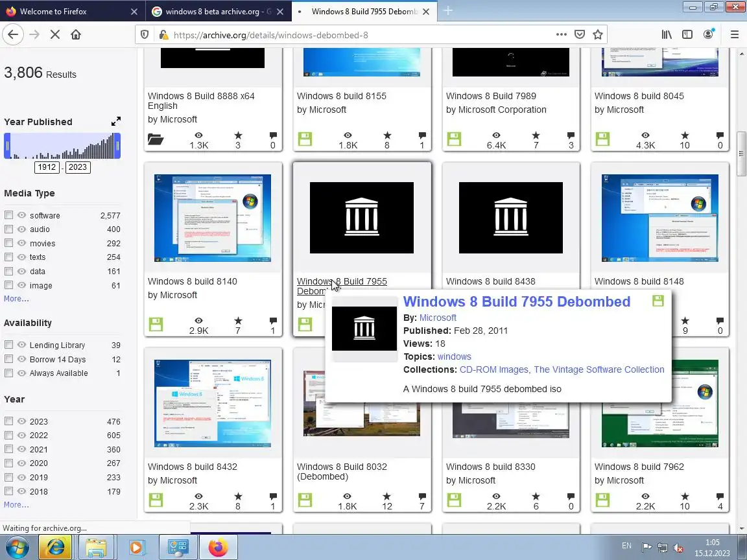Screen dimensions: 747x560
Task: Show only image items via eye icon
Action: pos(21,285)
